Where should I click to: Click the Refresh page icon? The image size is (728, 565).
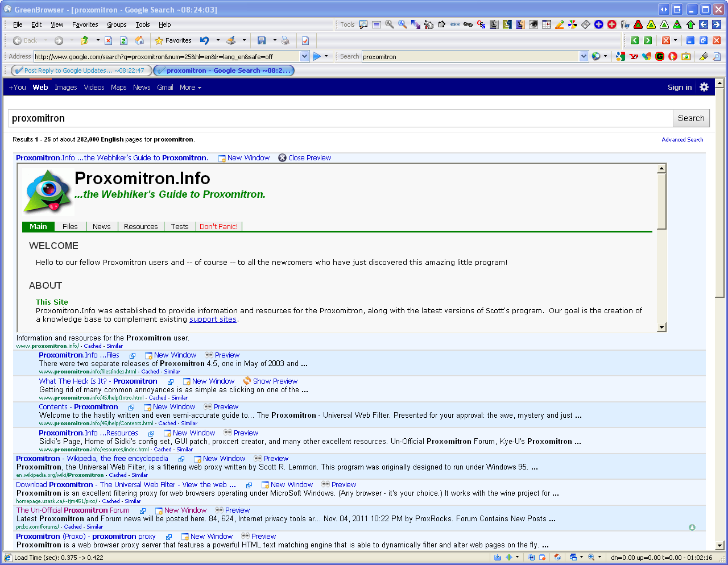[x=123, y=40]
